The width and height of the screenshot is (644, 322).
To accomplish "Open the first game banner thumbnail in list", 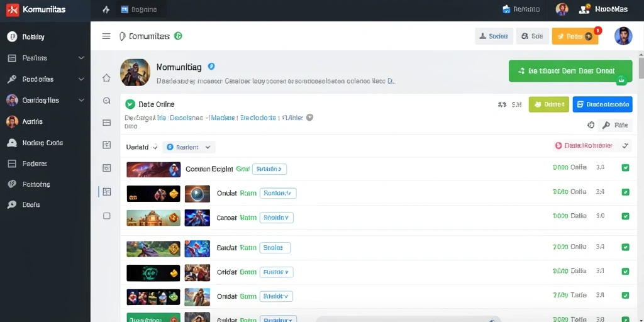I will tap(153, 169).
